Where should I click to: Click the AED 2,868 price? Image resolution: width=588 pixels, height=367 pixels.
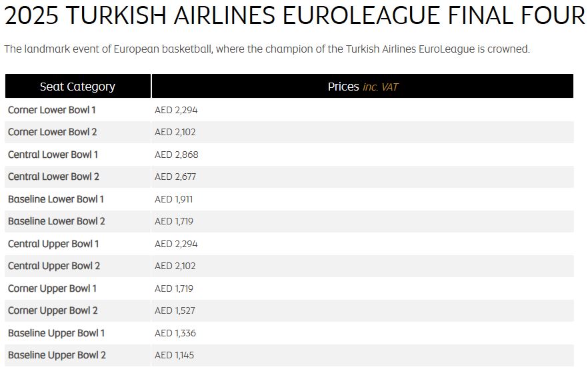point(177,155)
